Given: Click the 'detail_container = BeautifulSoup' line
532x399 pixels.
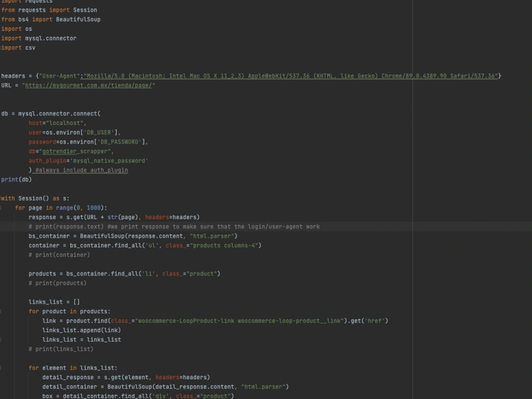Looking at the screenshot, I should pyautogui.click(x=165, y=387).
